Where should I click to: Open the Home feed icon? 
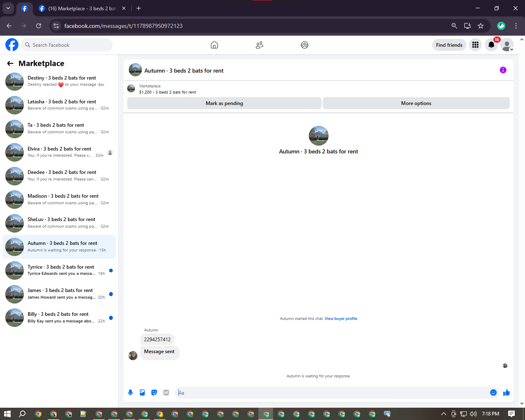pos(214,45)
